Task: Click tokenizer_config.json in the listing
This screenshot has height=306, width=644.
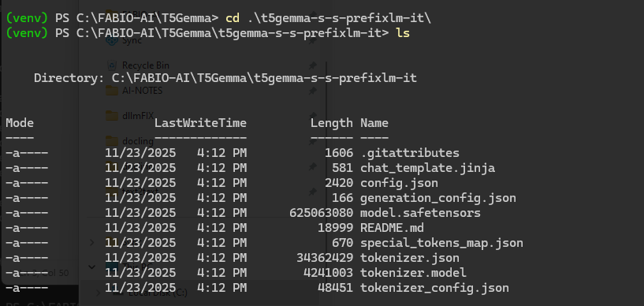Action: tap(434, 288)
